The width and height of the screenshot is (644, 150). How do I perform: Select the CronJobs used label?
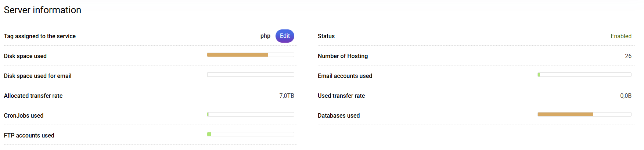tap(24, 115)
